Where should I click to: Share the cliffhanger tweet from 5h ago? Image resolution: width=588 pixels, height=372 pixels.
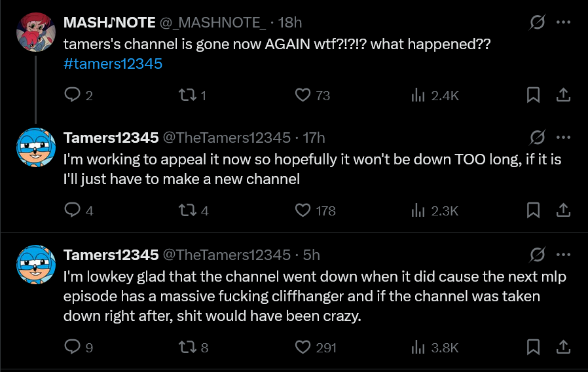[x=562, y=347]
